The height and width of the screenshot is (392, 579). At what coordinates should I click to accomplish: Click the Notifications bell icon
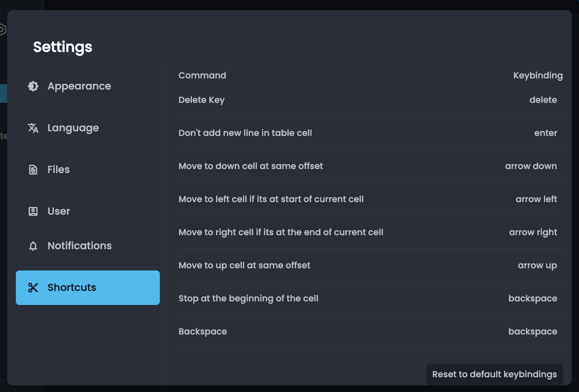33,246
